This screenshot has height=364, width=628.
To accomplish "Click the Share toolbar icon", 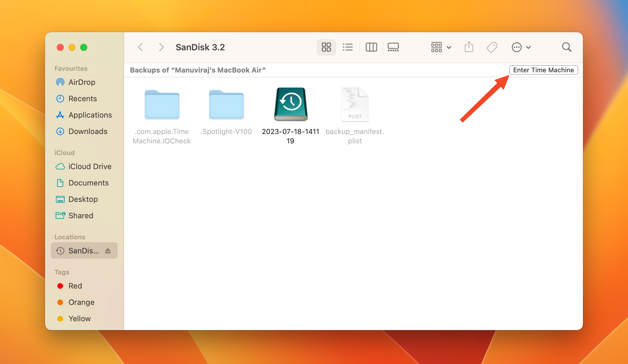I will pos(469,47).
